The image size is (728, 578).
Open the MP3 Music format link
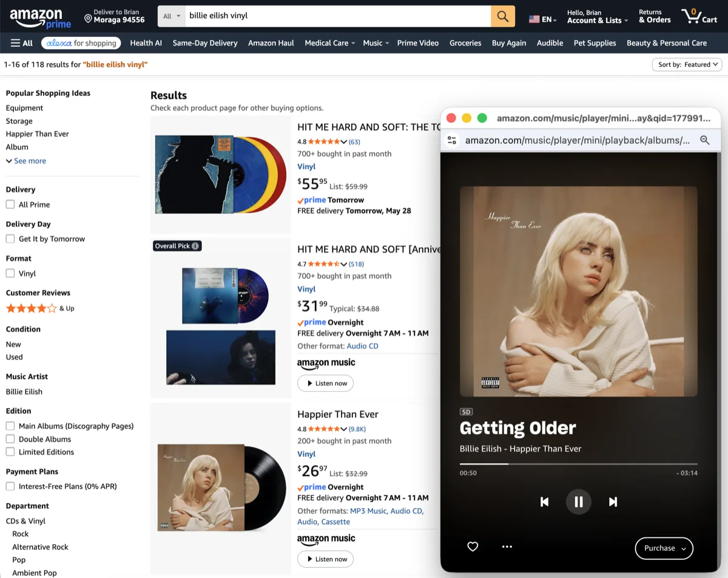368,511
